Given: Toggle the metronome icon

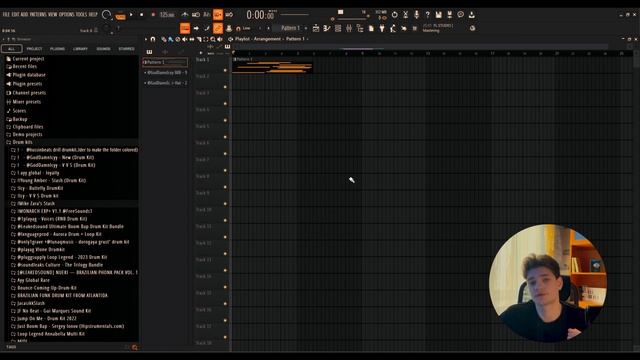Looking at the screenshot, I should [185, 15].
